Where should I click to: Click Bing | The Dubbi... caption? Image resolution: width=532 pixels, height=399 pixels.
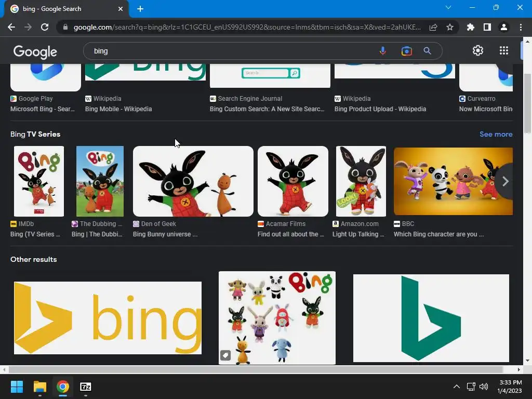[97, 234]
